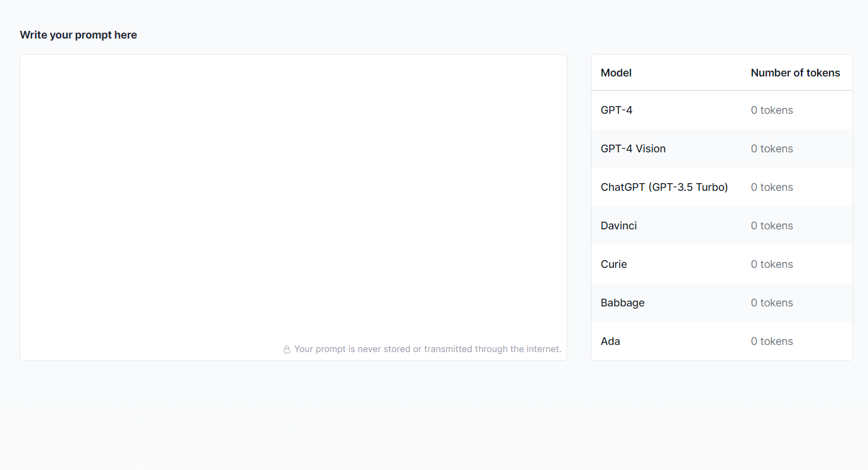
Task: Click the Number of tokens column header
Action: coord(795,73)
